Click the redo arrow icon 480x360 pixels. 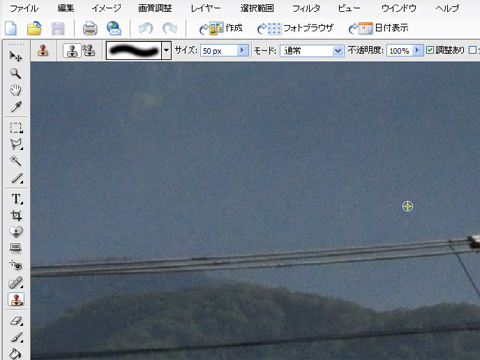170,28
